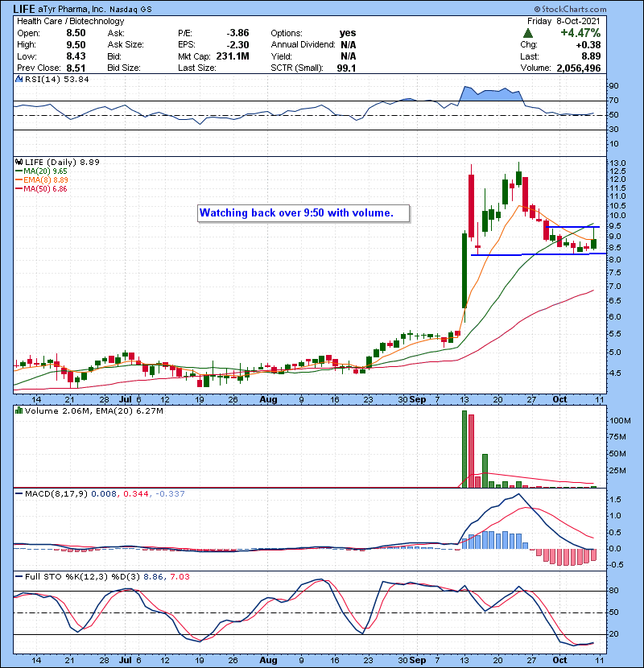Screen dimensions: 644x668
Task: Click the large green candle on Sep 13
Action: (464, 270)
